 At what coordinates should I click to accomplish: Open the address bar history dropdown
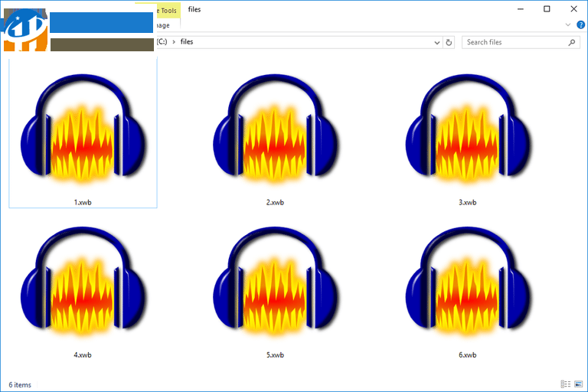tap(436, 43)
